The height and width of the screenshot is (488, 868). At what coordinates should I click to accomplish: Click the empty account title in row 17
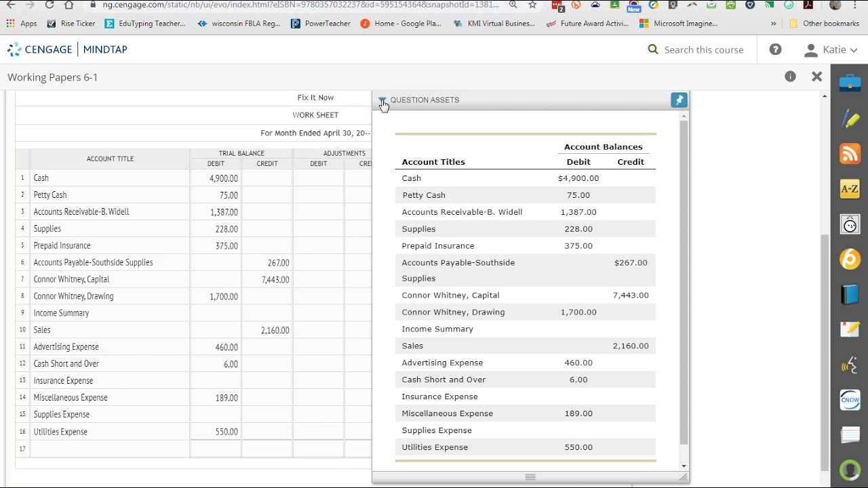[x=110, y=449]
